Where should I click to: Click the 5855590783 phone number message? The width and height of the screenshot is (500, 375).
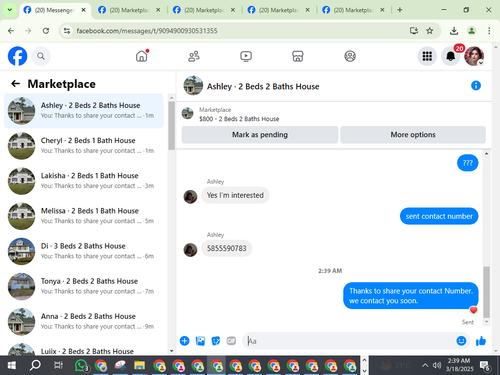click(x=227, y=248)
